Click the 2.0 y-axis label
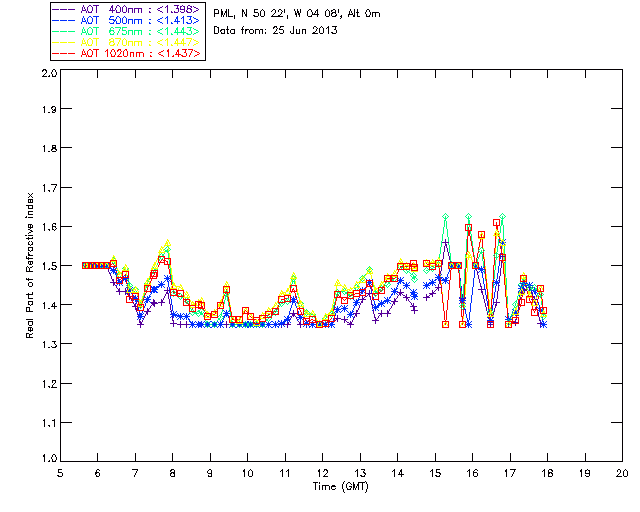The image size is (640, 512). point(49,74)
